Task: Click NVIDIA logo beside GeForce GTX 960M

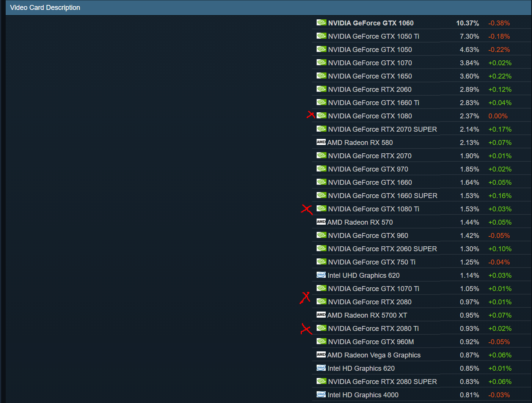Action: tap(322, 341)
